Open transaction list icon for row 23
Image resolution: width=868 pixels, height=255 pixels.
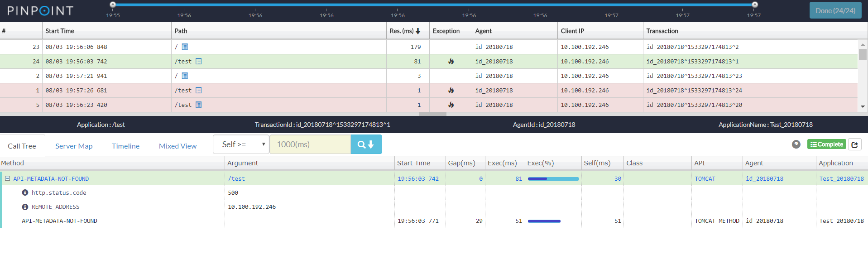point(185,47)
